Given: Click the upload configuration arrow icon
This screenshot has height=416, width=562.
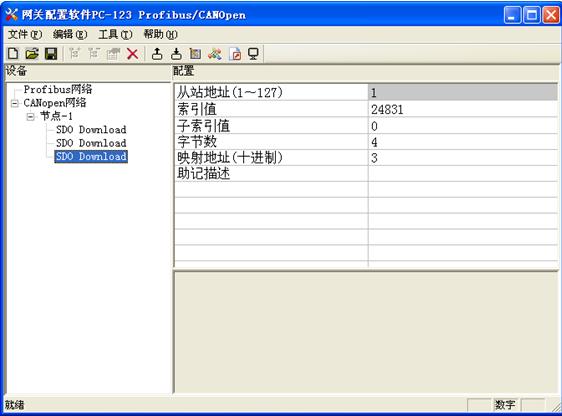Looking at the screenshot, I should (157, 54).
